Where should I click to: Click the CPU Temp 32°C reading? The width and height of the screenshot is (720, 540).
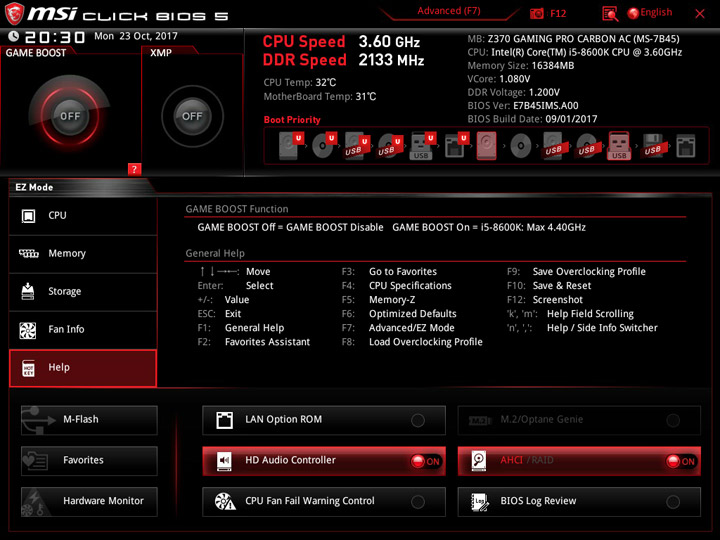(x=300, y=83)
